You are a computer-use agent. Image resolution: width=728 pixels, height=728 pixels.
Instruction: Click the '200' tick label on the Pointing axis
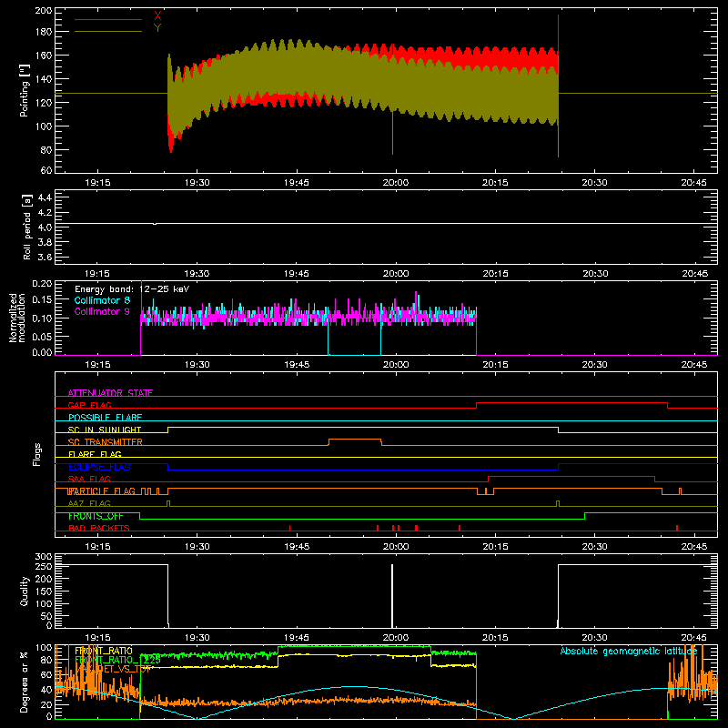pyautogui.click(x=44, y=10)
